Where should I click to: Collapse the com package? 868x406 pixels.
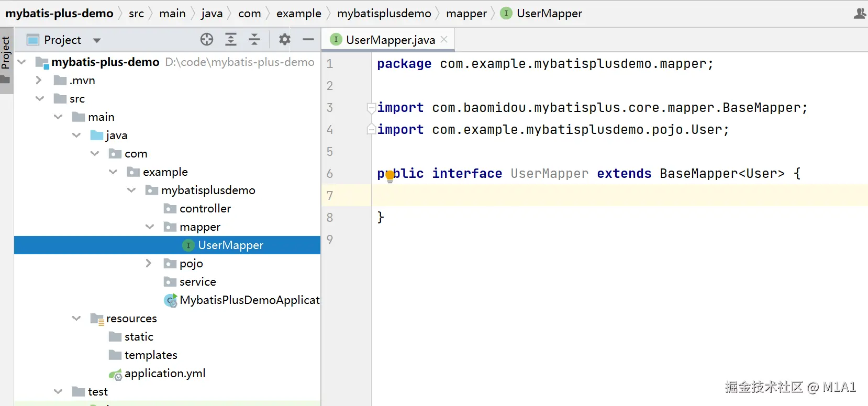click(x=95, y=154)
